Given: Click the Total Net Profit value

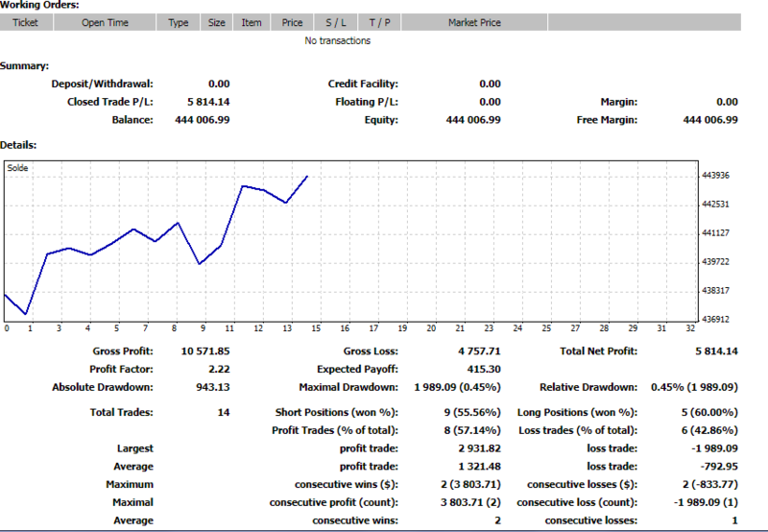Looking at the screenshot, I should click(716, 351).
